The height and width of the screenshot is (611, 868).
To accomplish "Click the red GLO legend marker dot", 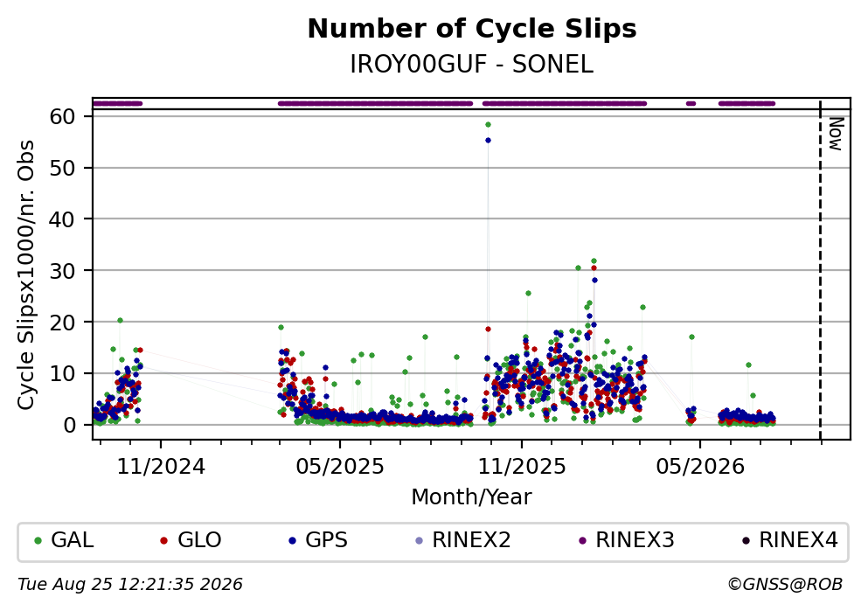I will 163,541.
